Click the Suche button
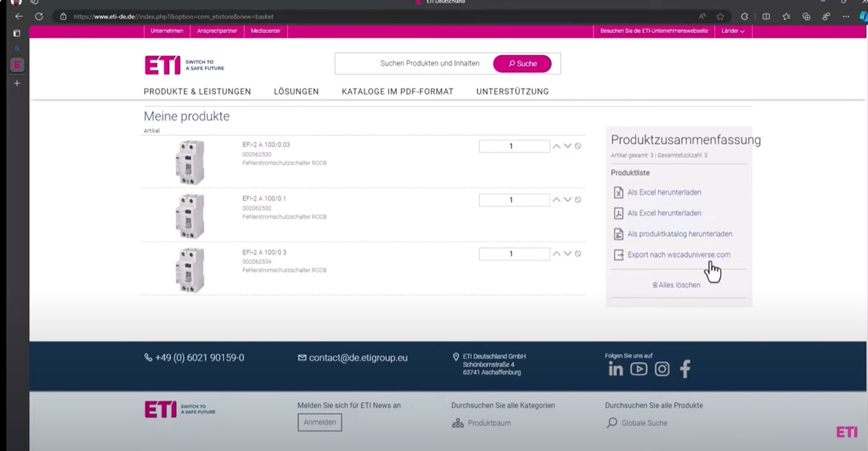Viewport: 868px width, 451px height. point(522,64)
